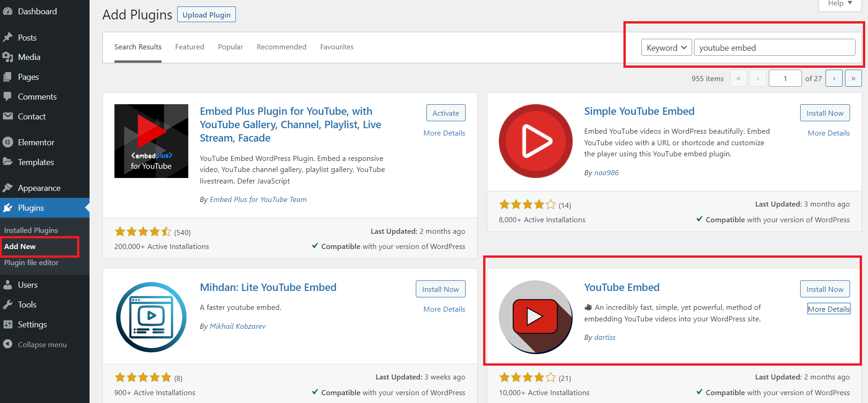The width and height of the screenshot is (868, 403).
Task: Click the Elementor logo icon
Action: [x=7, y=142]
